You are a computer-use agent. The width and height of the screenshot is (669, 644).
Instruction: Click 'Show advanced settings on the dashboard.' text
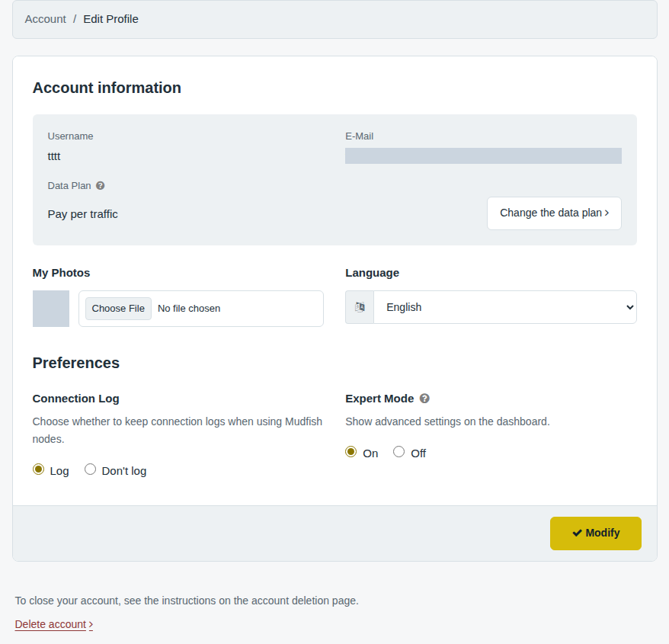pyautogui.click(x=447, y=421)
